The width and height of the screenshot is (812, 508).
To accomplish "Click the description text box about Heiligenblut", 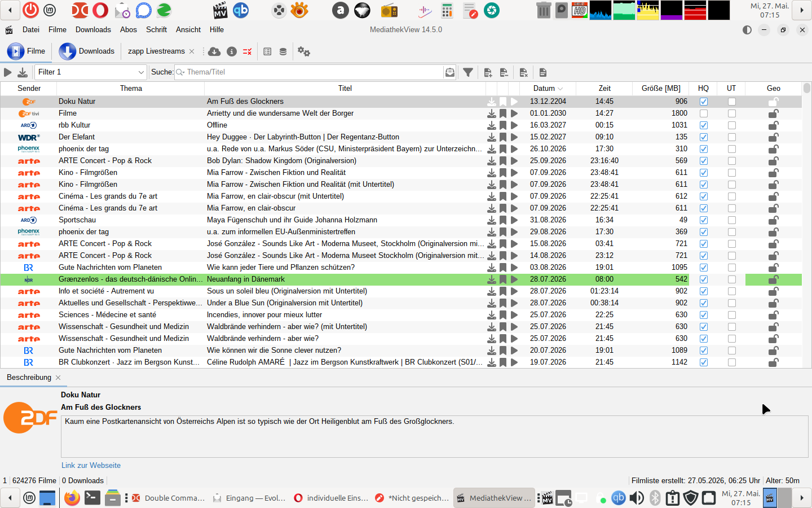I will click(434, 436).
